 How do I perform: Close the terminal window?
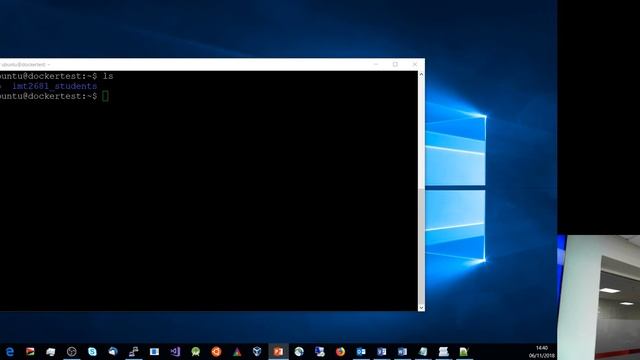[x=415, y=64]
